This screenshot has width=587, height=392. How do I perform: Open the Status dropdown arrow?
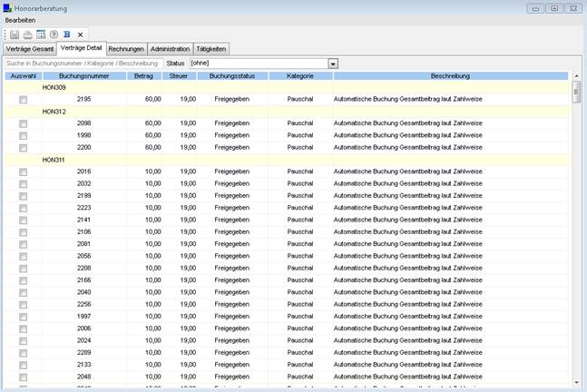(333, 64)
